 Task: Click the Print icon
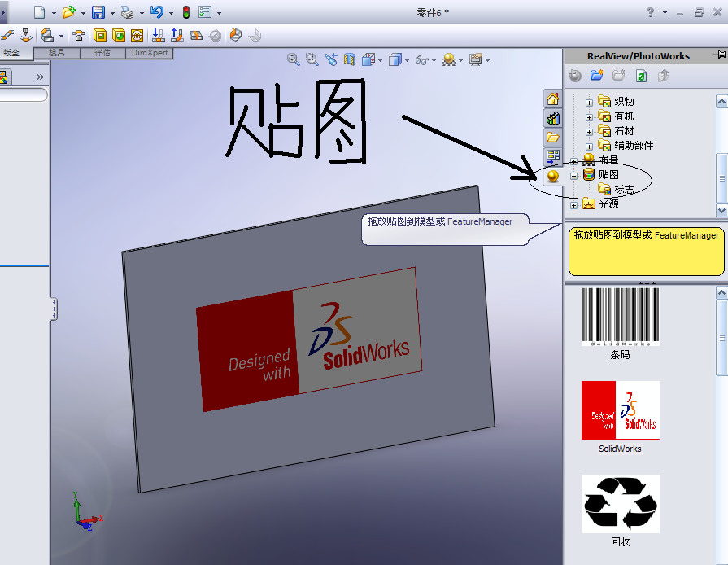127,12
